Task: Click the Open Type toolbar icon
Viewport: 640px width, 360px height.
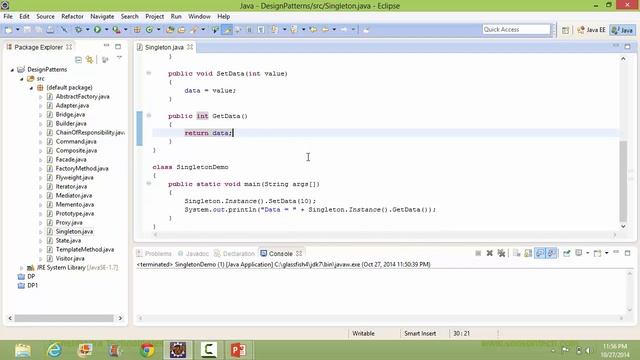Action: click(170, 30)
